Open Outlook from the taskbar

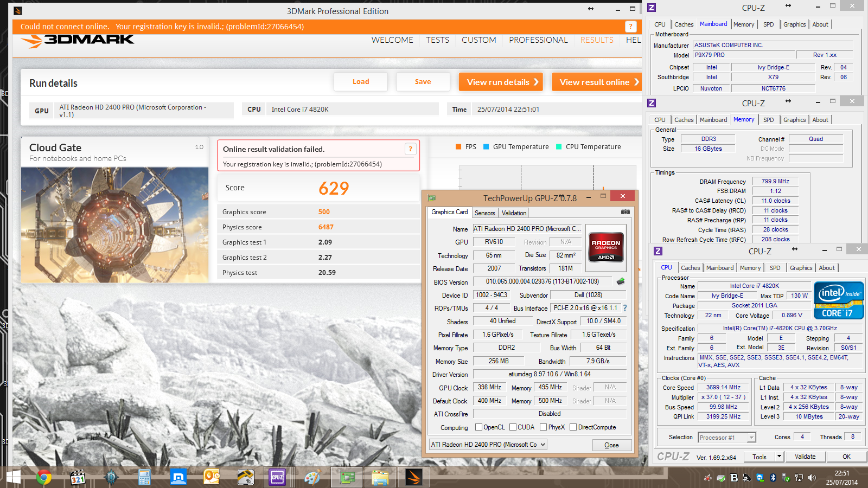(x=212, y=477)
